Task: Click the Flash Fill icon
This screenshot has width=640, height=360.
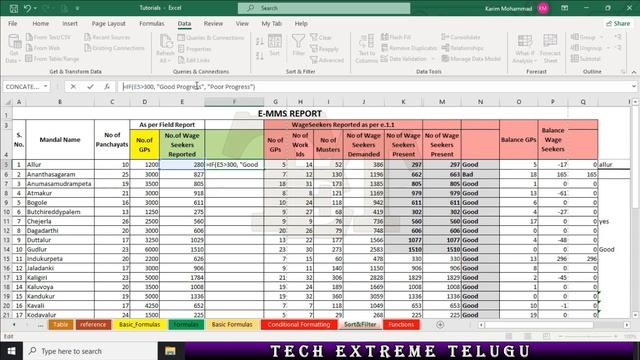Action: (384, 37)
